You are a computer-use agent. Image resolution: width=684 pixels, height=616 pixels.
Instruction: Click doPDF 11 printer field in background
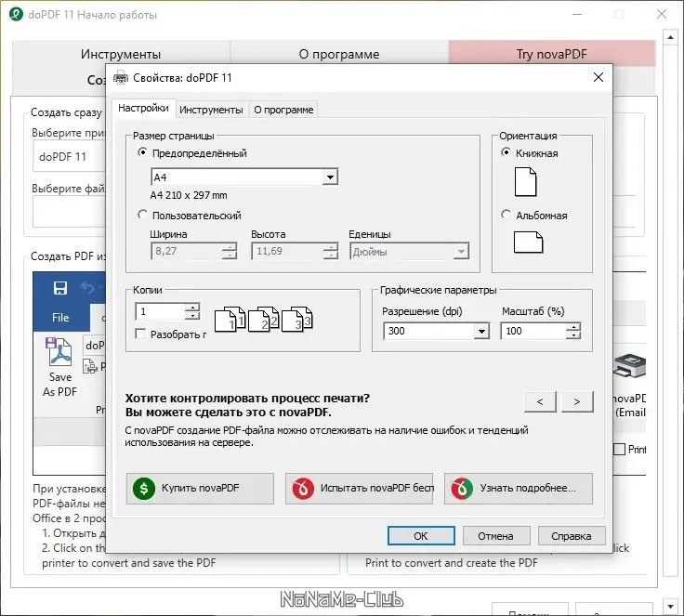69,157
